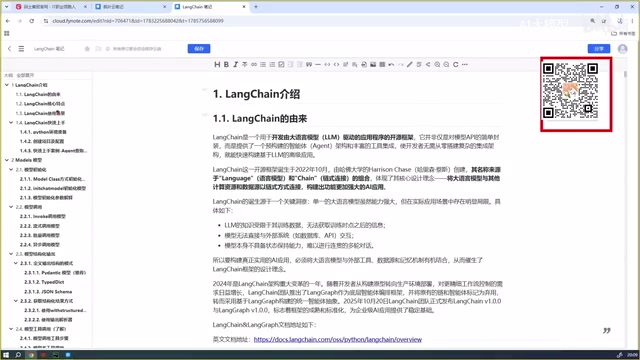
Task: Insert an image from the toolbar
Action: click(373, 64)
